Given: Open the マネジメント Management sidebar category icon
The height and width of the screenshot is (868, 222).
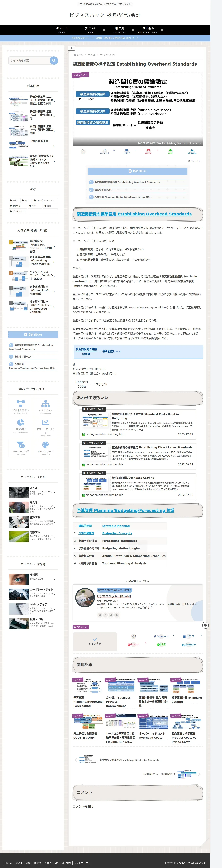Looking at the screenshot, I should [46, 407].
